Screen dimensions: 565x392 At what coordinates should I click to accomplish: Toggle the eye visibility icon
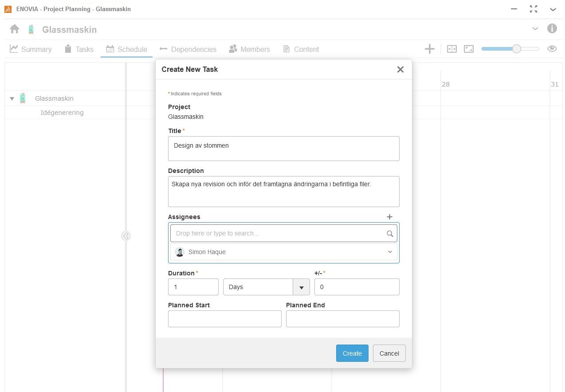552,49
